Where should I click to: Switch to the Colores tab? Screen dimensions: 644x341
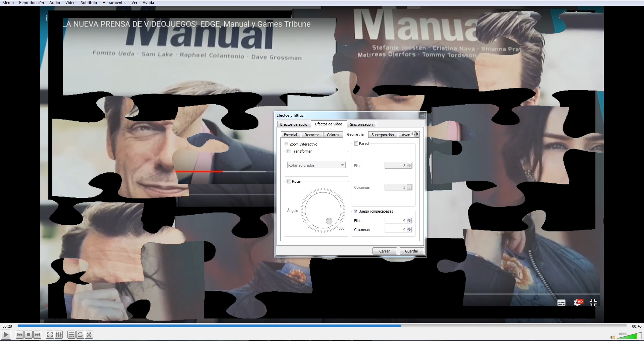click(x=333, y=135)
